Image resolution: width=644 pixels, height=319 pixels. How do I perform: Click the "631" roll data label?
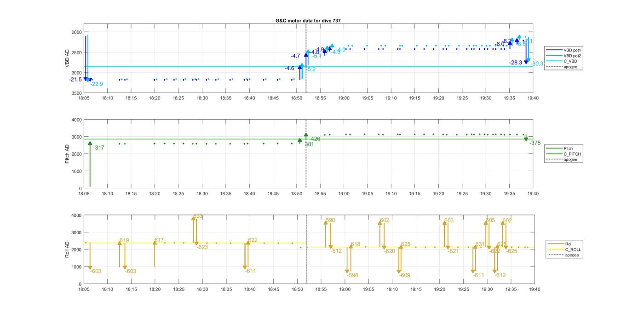pos(480,244)
